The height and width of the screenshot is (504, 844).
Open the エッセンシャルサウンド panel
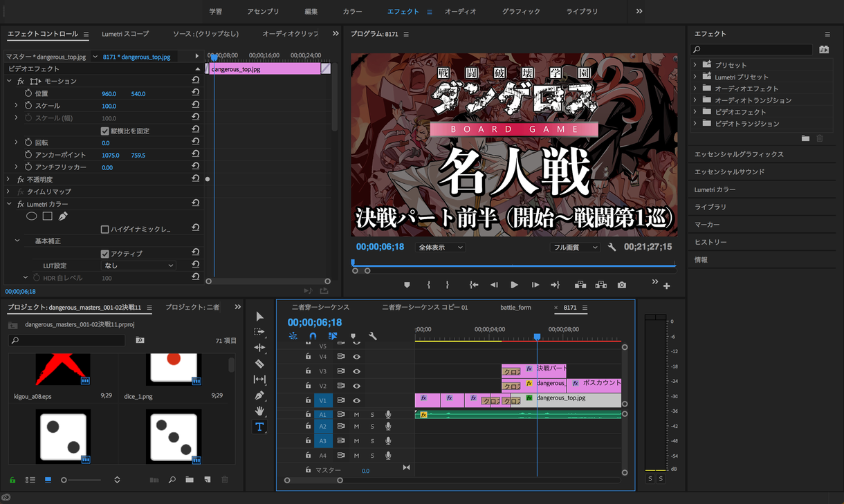point(729,171)
